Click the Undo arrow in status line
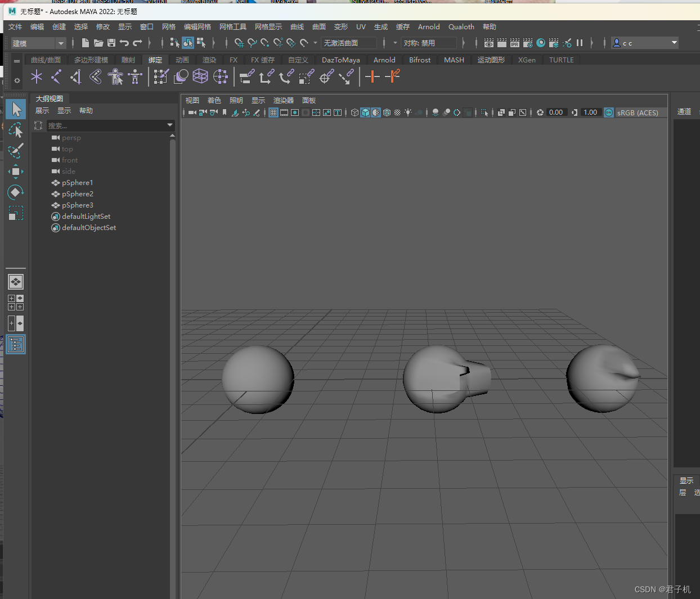The image size is (700, 599). (x=124, y=43)
